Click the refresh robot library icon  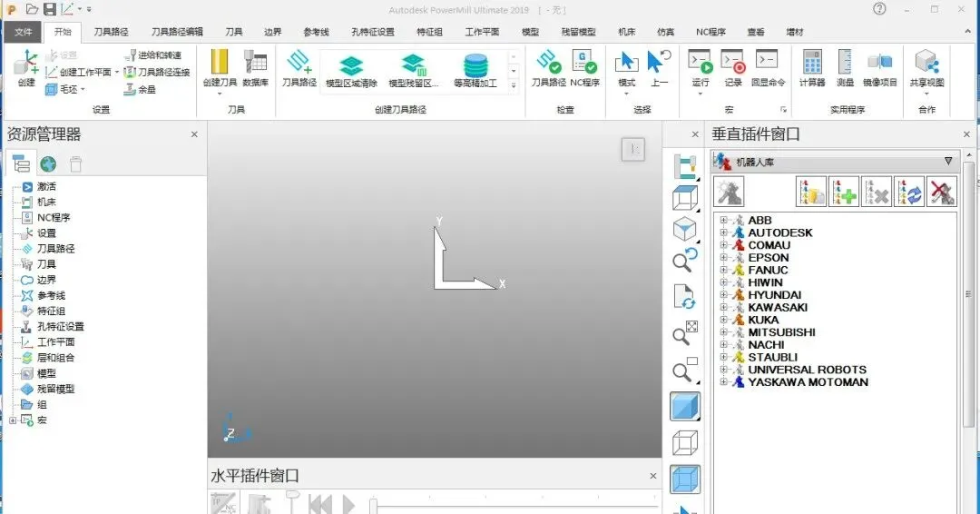coord(909,192)
